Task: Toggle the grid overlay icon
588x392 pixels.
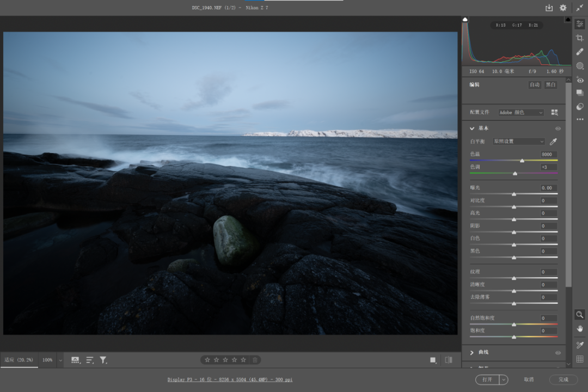Action: tap(580, 359)
